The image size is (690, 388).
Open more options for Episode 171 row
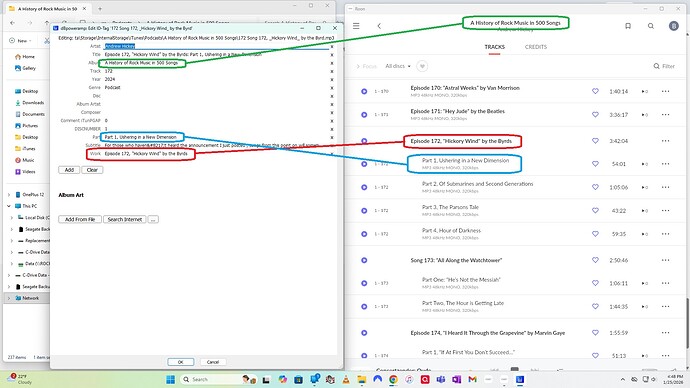pyautogui.click(x=665, y=115)
